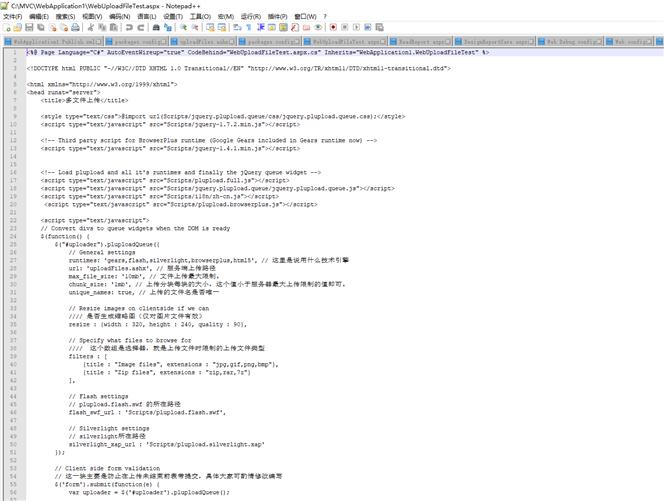Switch to the WebApplication1 Publish.xml tab
The image size is (664, 501).
click(x=53, y=42)
